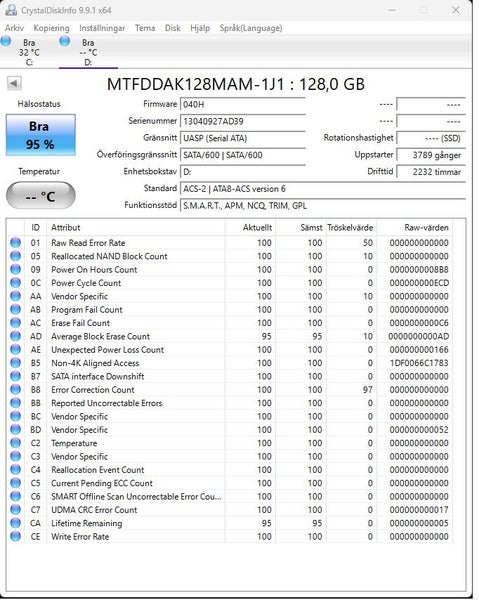Open the Kopiering menu
Screen dimensions: 479x600
pyautogui.click(x=51, y=28)
